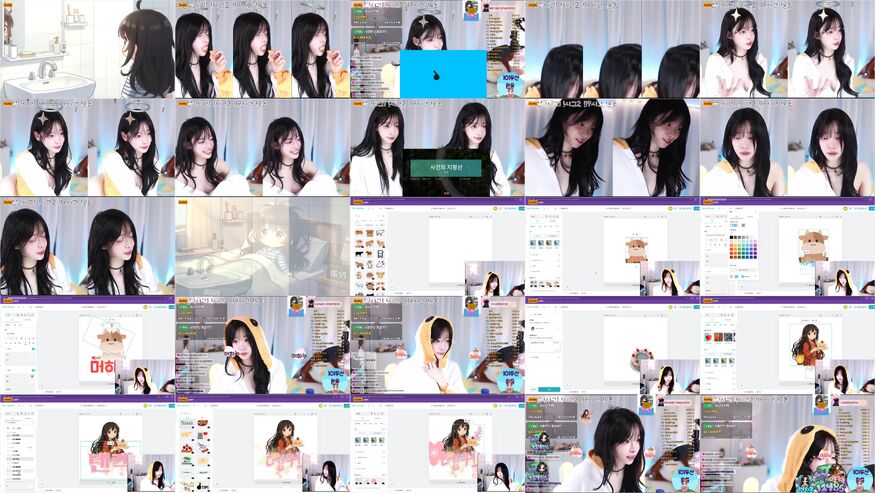875x493 pixels.
Task: Click the animal sticker grid in the editor
Action: coord(371,253)
